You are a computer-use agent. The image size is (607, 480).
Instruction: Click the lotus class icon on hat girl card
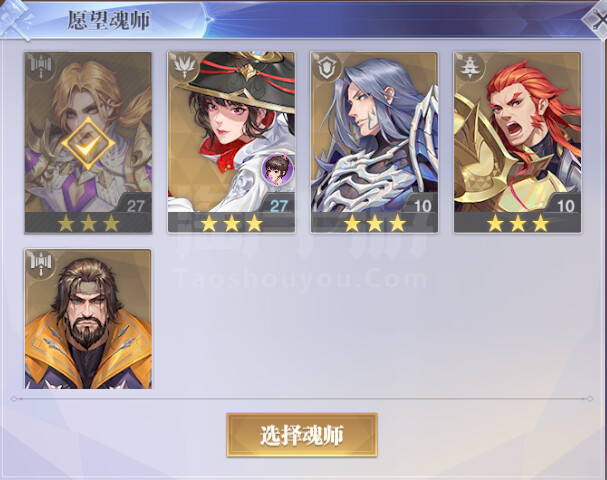click(183, 67)
